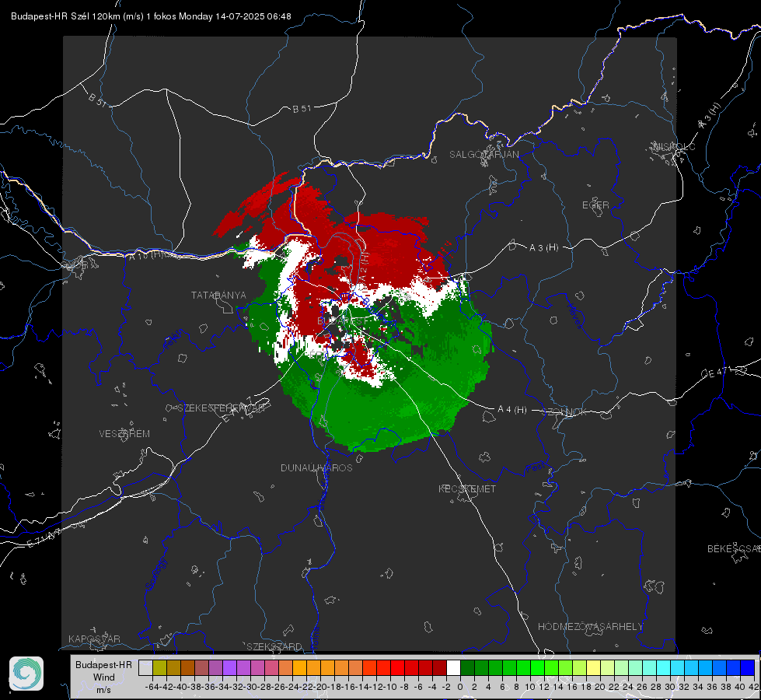This screenshot has width=761, height=700.
Task: Click the Budapest-HR Wind m/s legend label
Action: (103, 677)
